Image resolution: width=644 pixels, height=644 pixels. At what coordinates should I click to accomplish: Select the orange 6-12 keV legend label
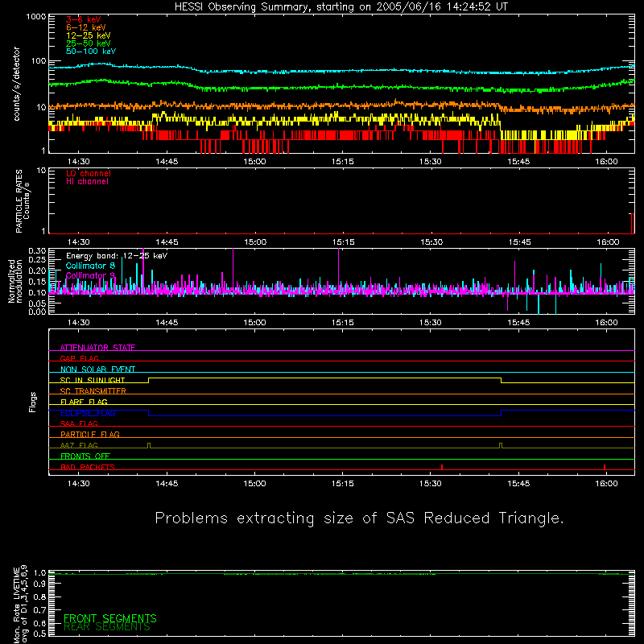tap(86, 27)
